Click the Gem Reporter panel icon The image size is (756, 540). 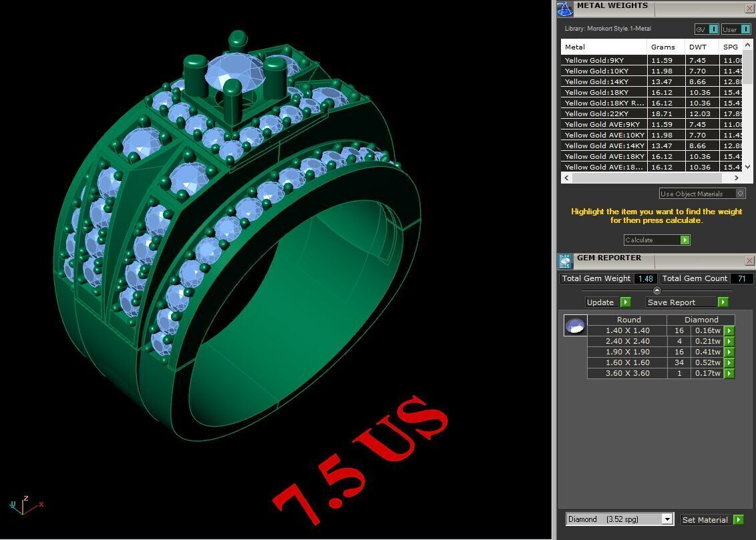[x=564, y=260]
